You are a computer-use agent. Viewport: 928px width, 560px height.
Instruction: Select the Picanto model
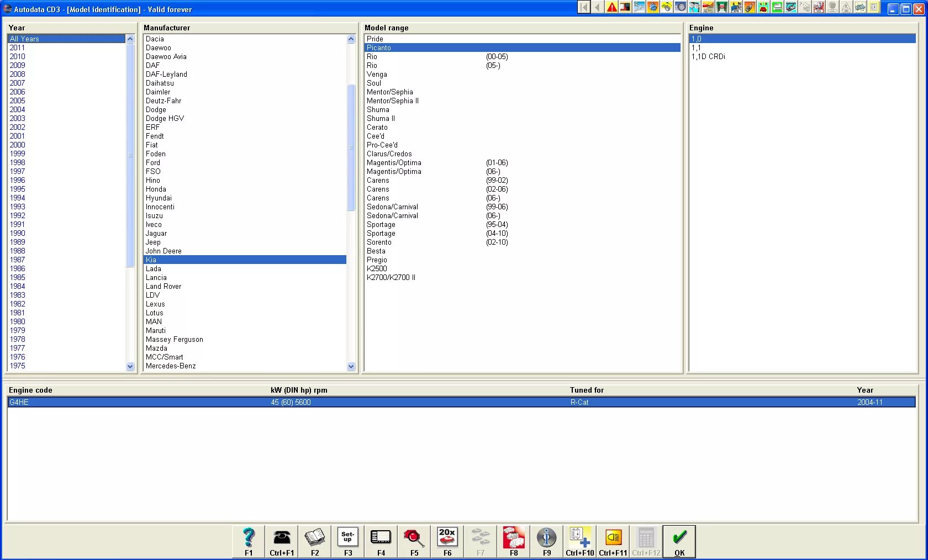(523, 48)
